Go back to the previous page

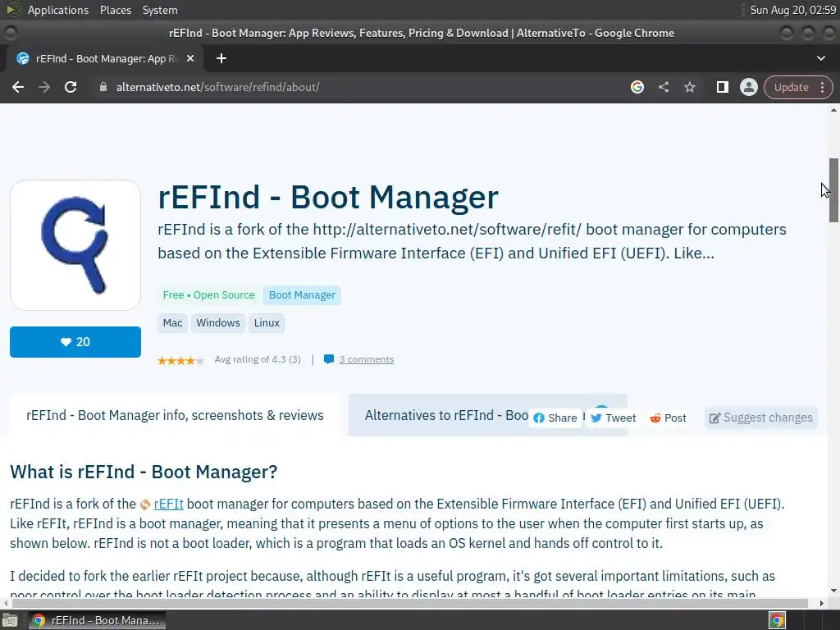[x=18, y=87]
